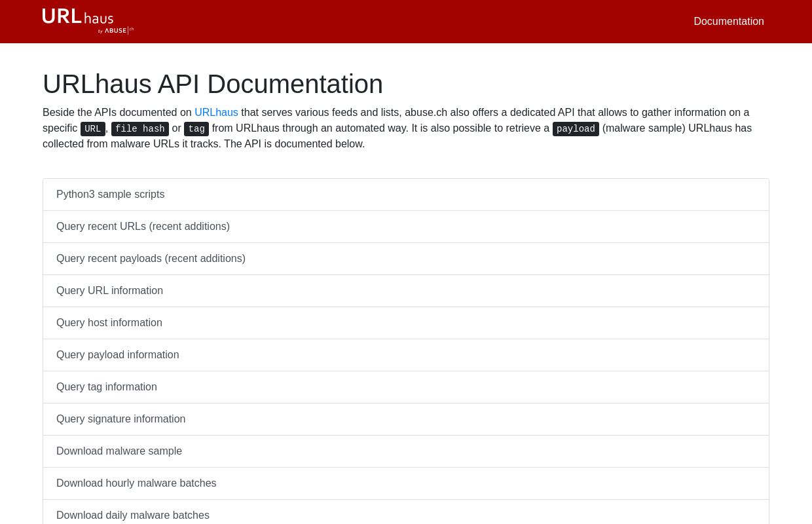812x524 pixels.
Task: Click the "payload" code badge
Action: tap(576, 129)
